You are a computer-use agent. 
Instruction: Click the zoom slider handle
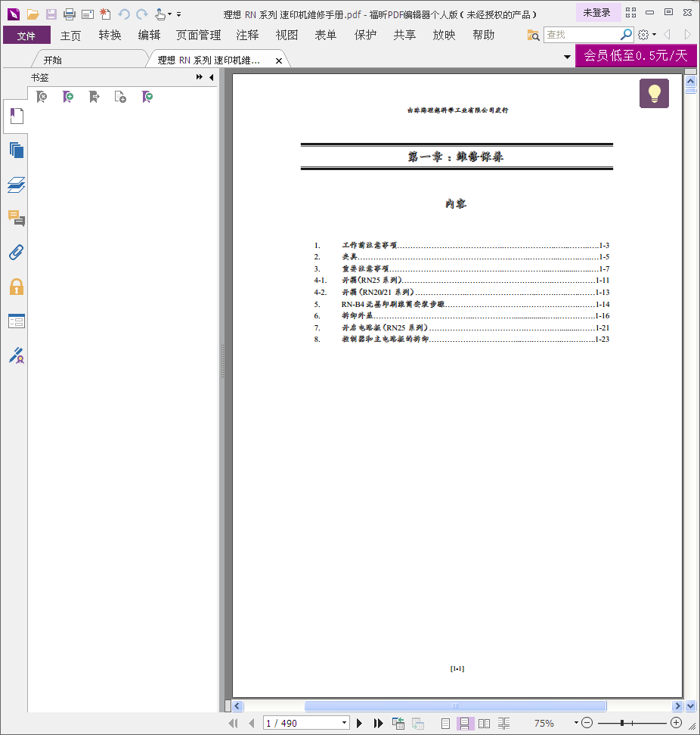[622, 723]
